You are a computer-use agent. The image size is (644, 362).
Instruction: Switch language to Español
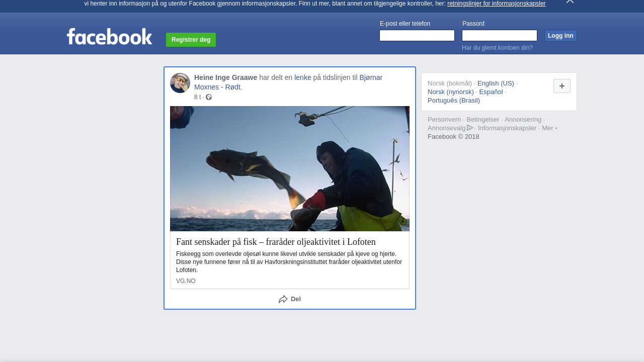pos(491,92)
